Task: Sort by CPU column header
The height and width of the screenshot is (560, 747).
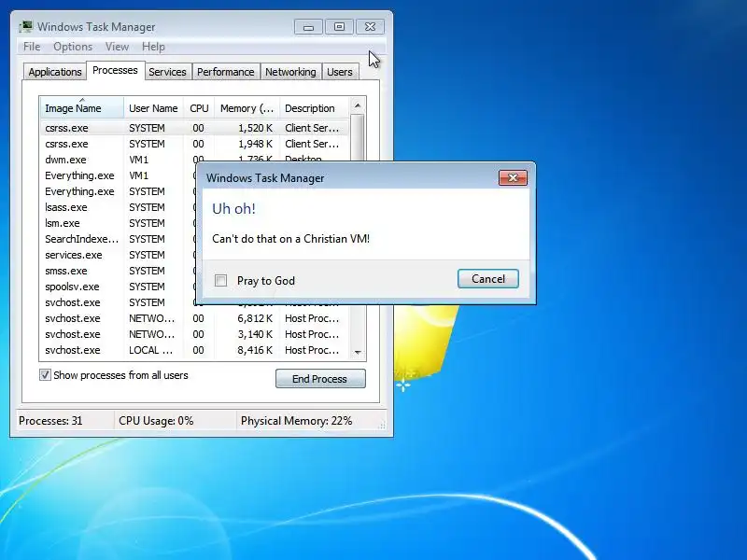Action: pos(199,108)
